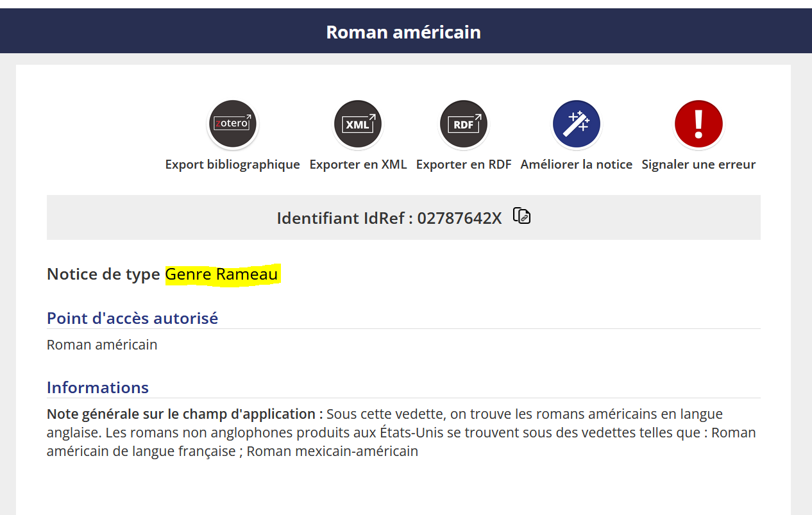Copy the IdRef identifier with the copy icon
The width and height of the screenshot is (812, 515).
pyautogui.click(x=522, y=216)
